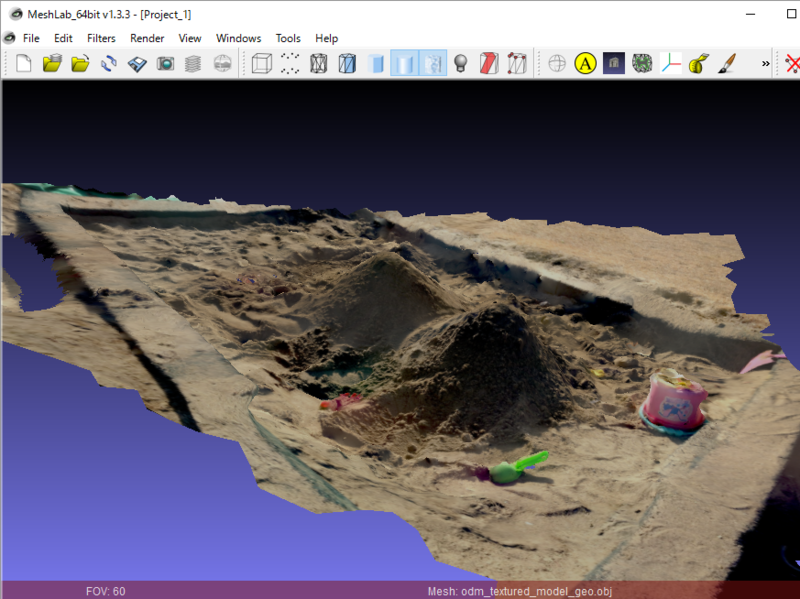Enable bounding box render mode
The width and height of the screenshot is (800, 599).
click(262, 64)
